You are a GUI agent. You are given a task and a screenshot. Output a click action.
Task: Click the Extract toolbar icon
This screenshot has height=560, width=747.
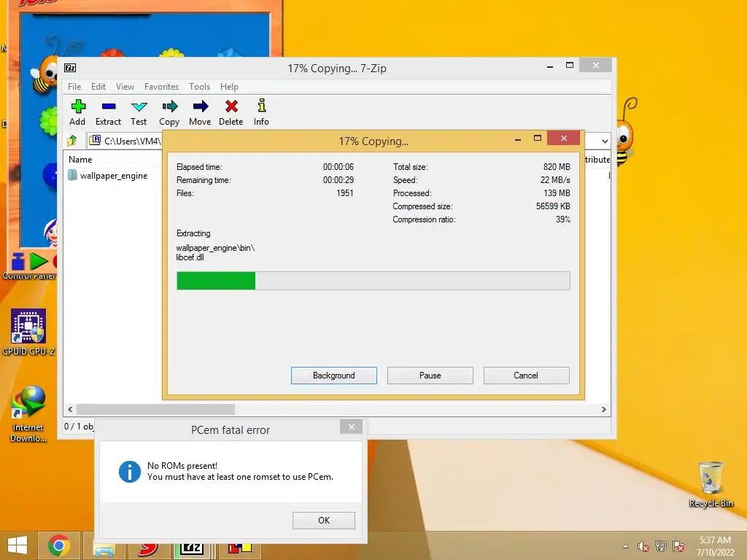(x=108, y=112)
